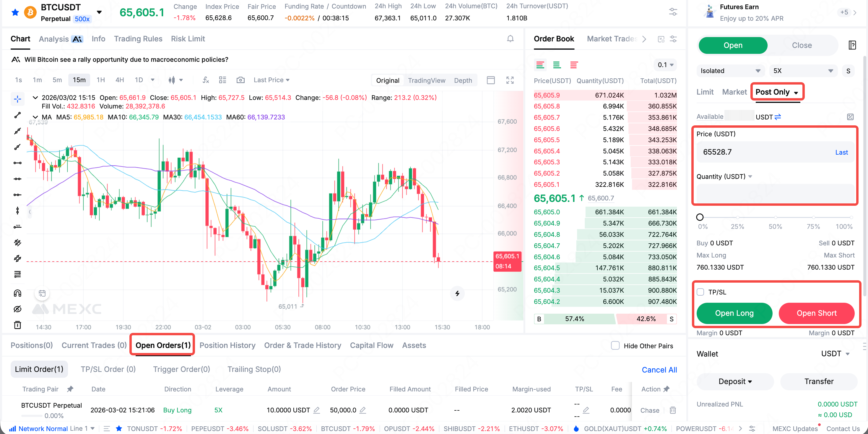The image size is (868, 434).
Task: Open the 5X leverage dropdown
Action: (x=803, y=71)
